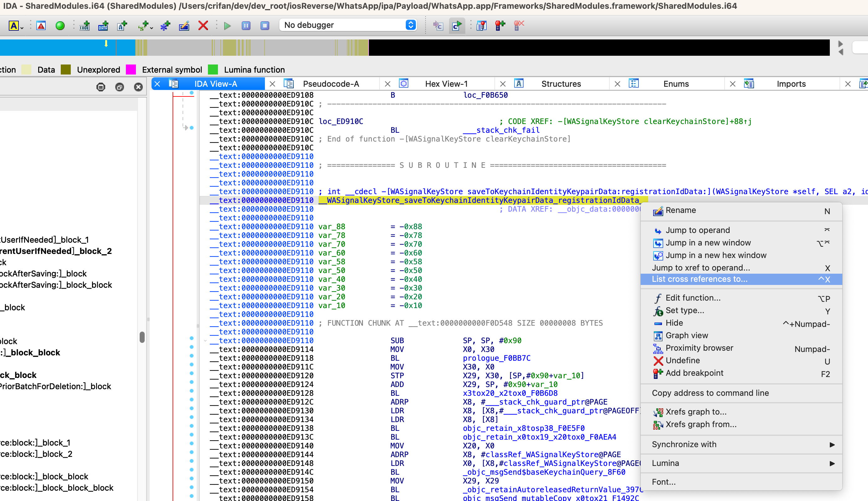Start the process with the green play icon
The height and width of the screenshot is (501, 868).
[227, 26]
